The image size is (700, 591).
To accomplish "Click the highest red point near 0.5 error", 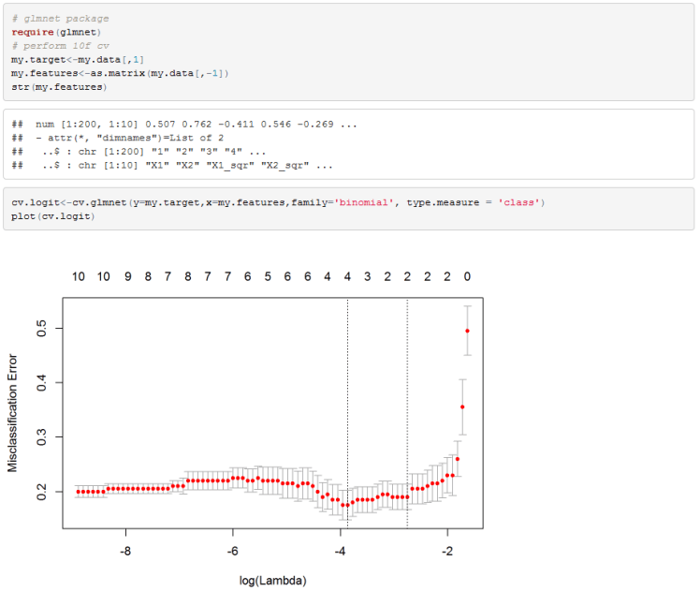I will 467,331.
